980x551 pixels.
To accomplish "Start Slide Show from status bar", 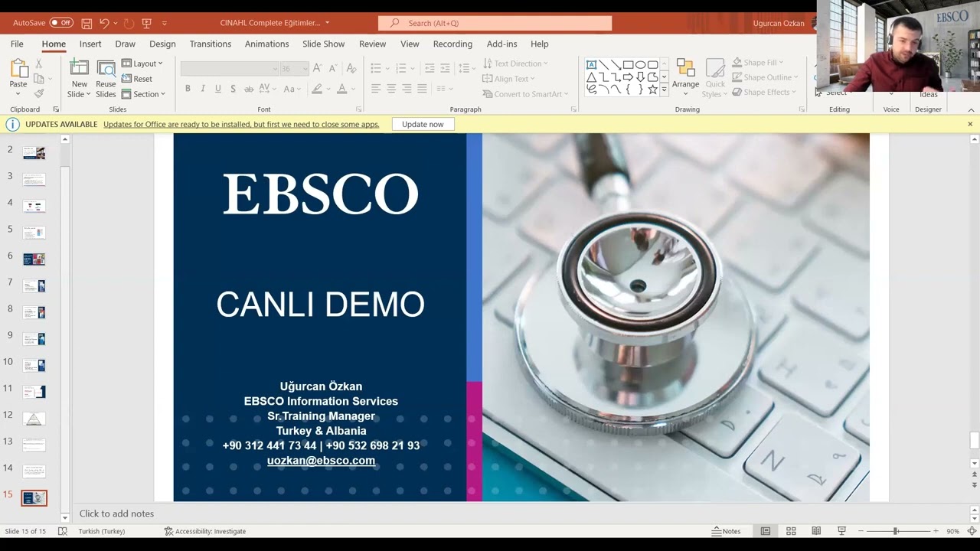I will pyautogui.click(x=841, y=531).
